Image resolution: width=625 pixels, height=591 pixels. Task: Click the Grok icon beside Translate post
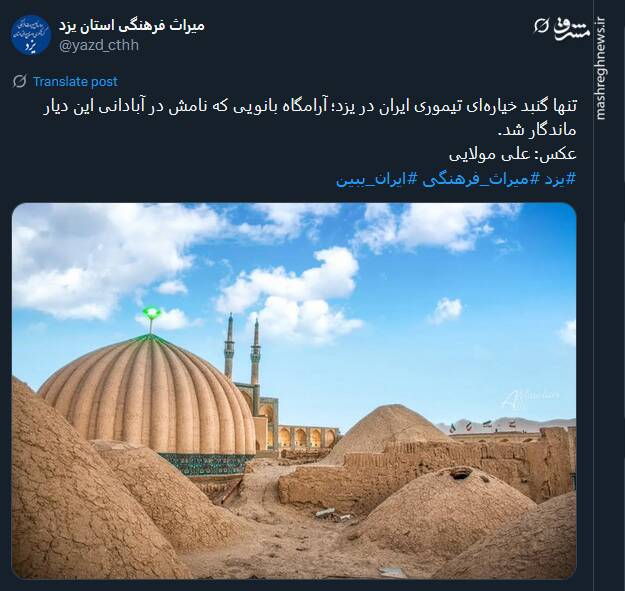(x=19, y=82)
